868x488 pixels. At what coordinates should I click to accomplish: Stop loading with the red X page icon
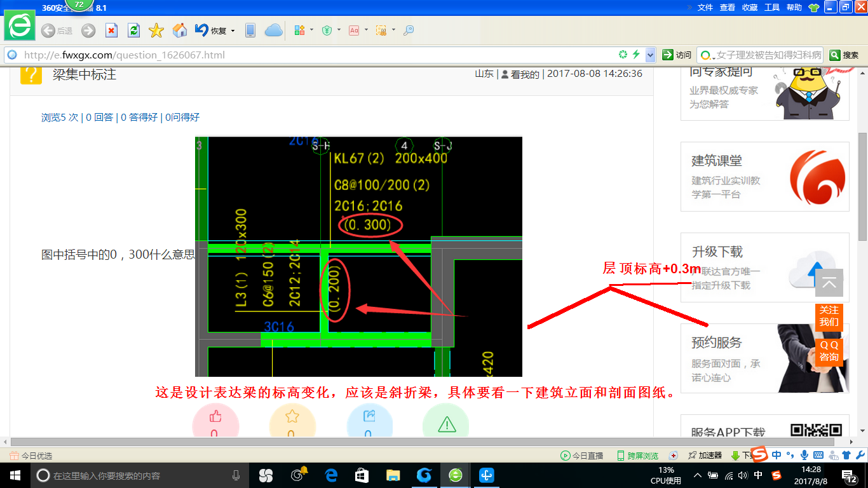pyautogui.click(x=111, y=30)
